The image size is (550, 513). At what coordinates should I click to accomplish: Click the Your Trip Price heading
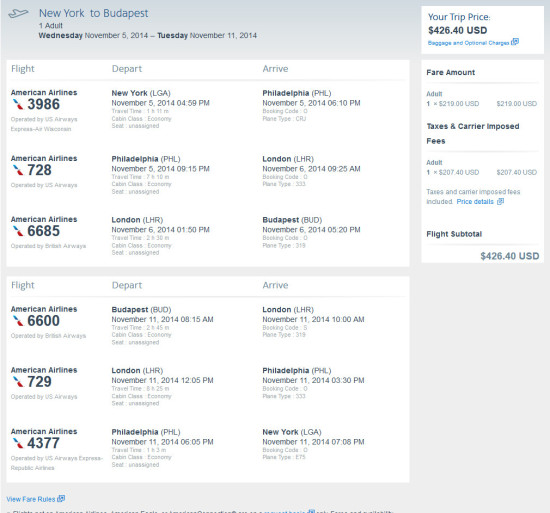tap(459, 17)
